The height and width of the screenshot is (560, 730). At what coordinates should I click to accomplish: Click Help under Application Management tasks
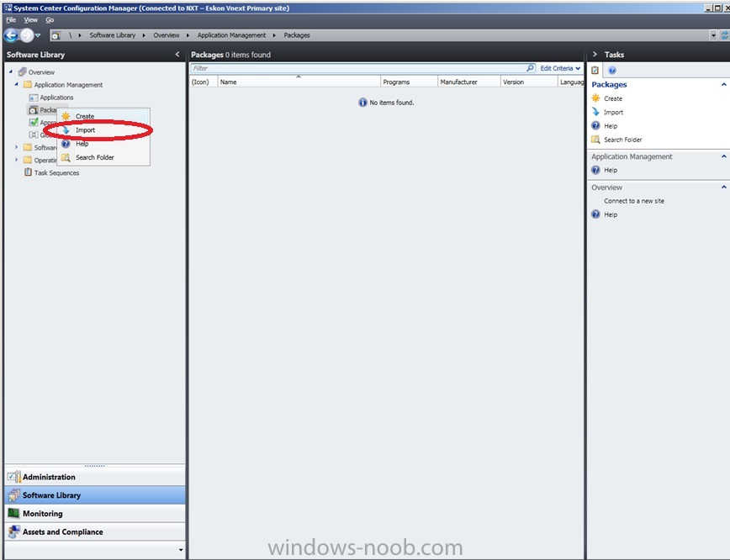pos(611,171)
